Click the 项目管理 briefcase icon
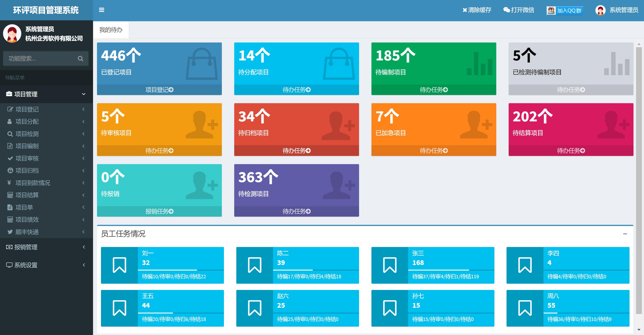The height and width of the screenshot is (335, 644). point(9,94)
